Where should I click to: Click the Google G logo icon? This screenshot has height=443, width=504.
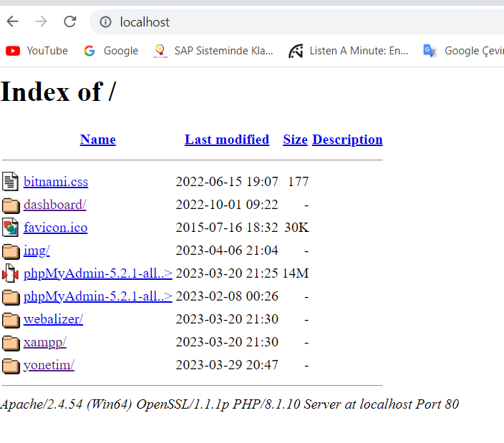pyautogui.click(x=89, y=51)
